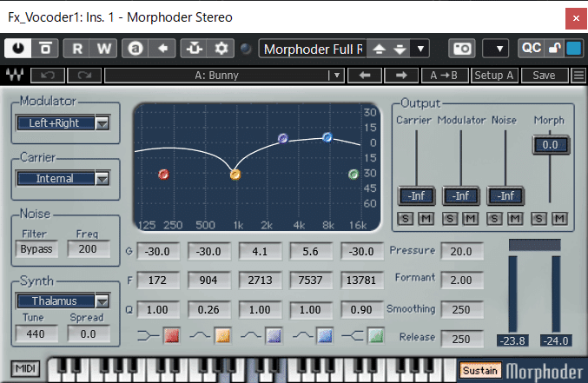Click the QC quick controls button
588x383 pixels.
[x=531, y=49]
